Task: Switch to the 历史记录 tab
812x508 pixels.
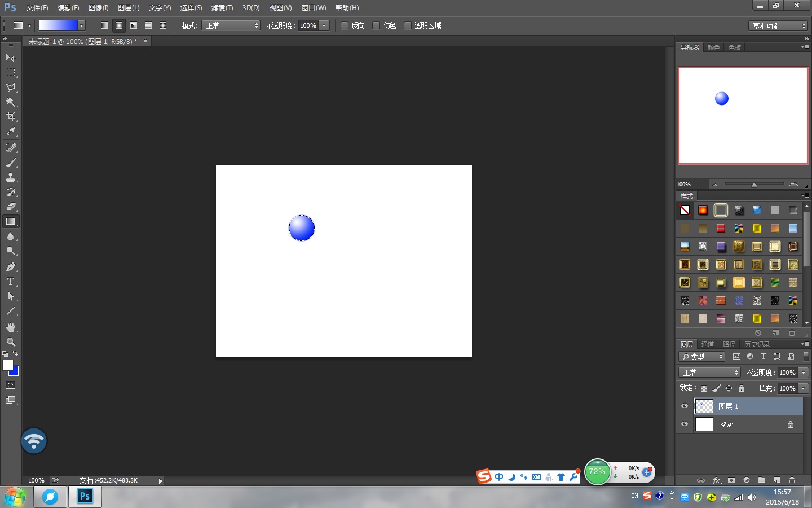Action: pos(757,344)
